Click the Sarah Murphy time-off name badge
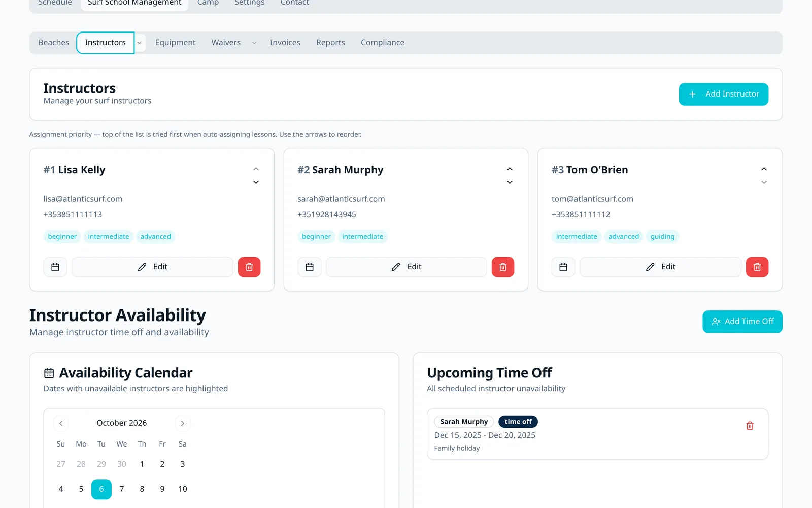 click(x=464, y=422)
